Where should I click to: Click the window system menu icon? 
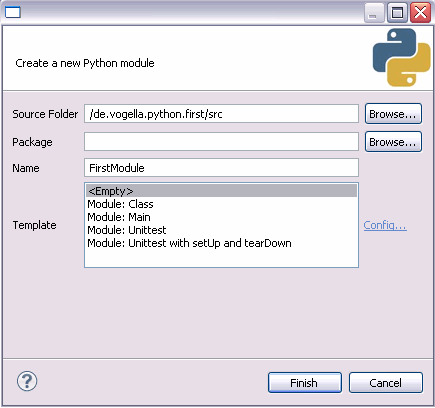pos(13,13)
